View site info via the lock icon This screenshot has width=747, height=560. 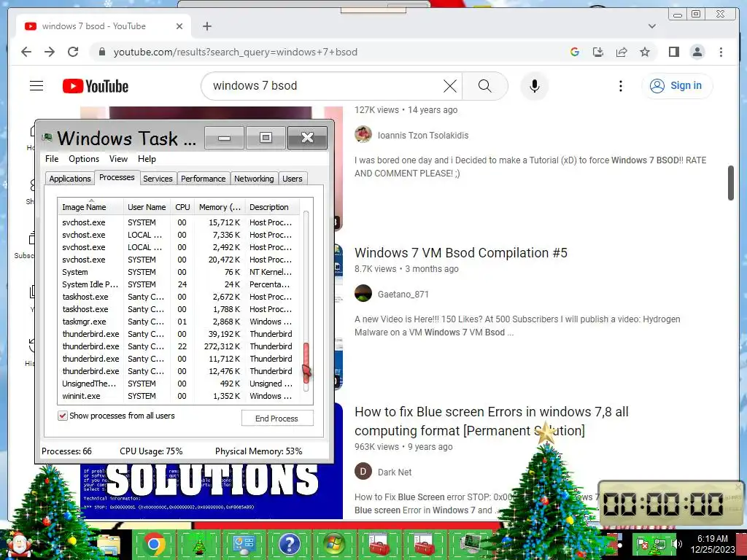tap(101, 52)
